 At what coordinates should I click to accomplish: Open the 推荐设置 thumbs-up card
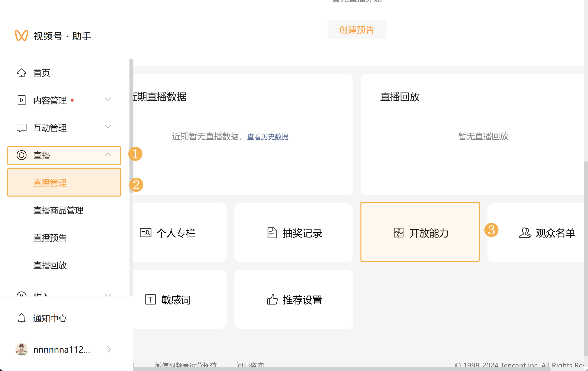coord(294,300)
